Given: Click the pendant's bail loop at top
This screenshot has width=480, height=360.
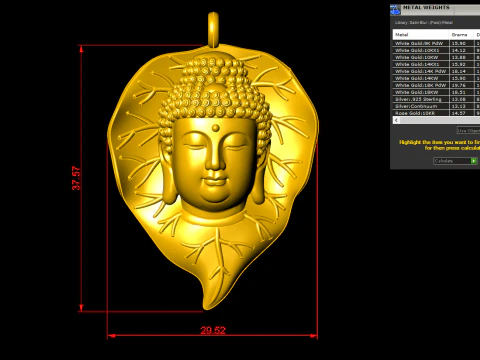Looking at the screenshot, I should (x=213, y=29).
